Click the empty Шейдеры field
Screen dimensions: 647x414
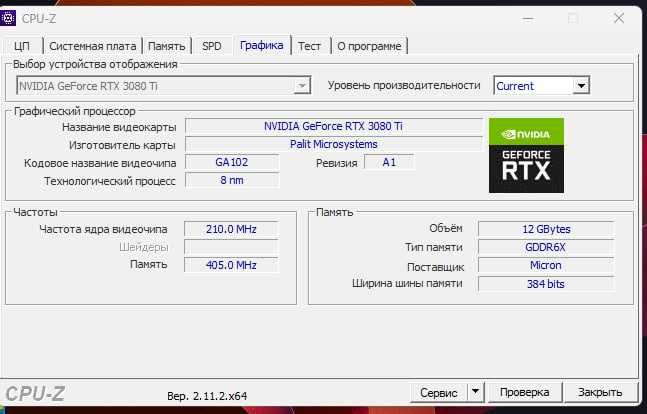tap(231, 247)
